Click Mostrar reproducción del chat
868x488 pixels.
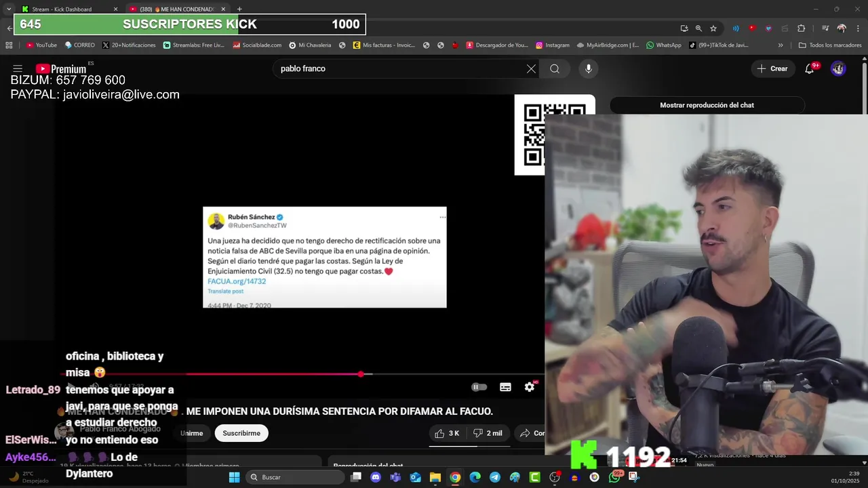[707, 105]
